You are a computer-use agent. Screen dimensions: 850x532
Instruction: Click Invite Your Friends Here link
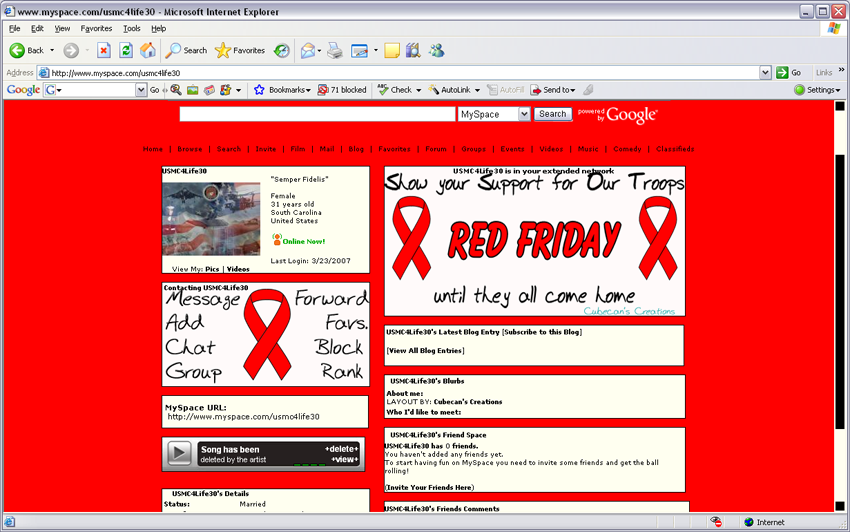click(x=429, y=488)
